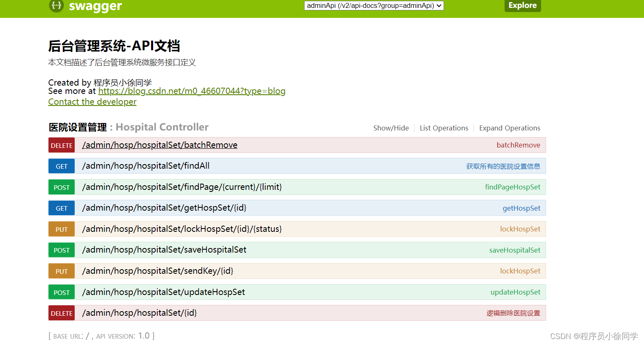644x344 pixels.
Task: Click DELETE badge for hospitalSet/{id}
Action: [61, 313]
